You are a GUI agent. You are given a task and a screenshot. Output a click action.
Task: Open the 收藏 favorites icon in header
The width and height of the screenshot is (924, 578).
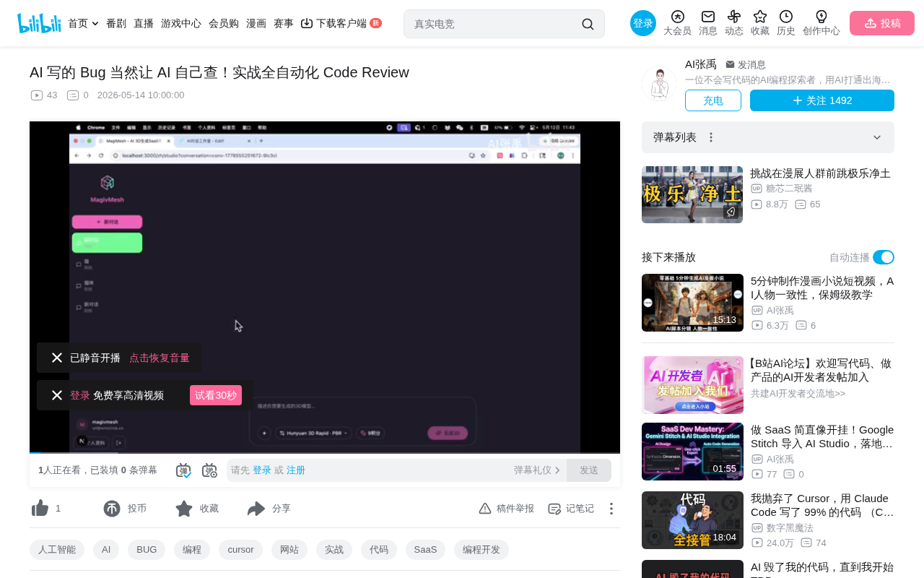(760, 23)
